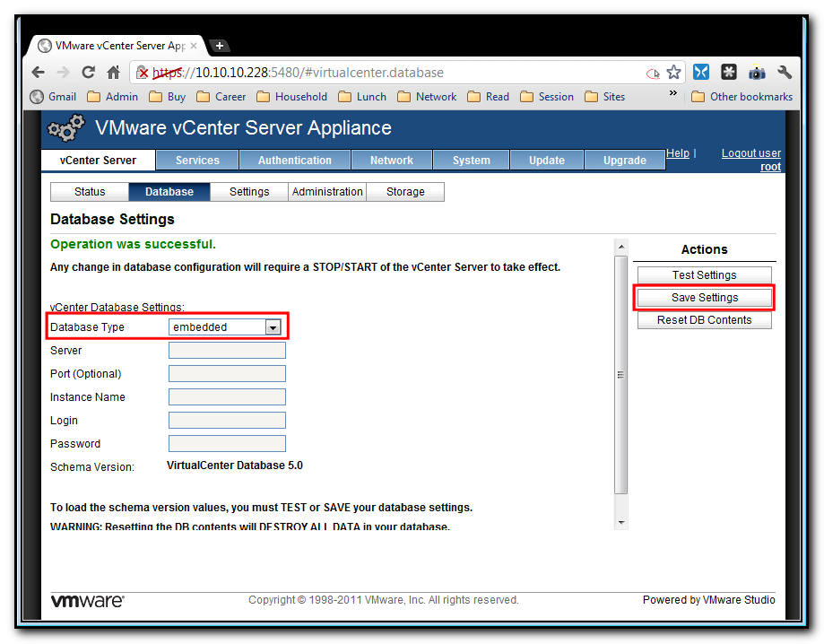Switch to the Authentication tab
824x644 pixels.
(295, 161)
